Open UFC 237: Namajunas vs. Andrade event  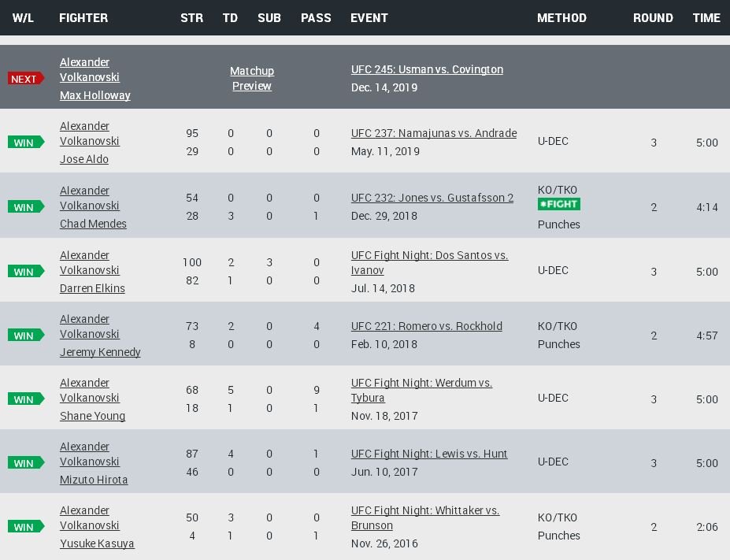coord(434,133)
